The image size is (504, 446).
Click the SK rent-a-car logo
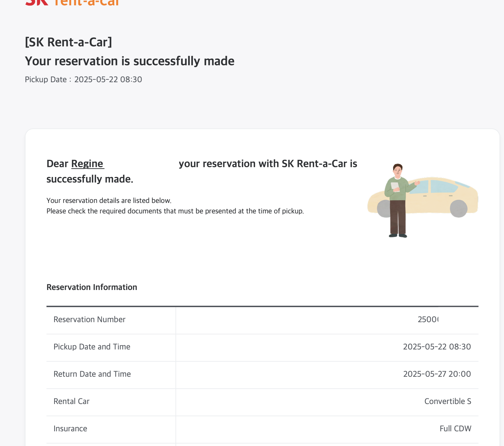[72, 3]
